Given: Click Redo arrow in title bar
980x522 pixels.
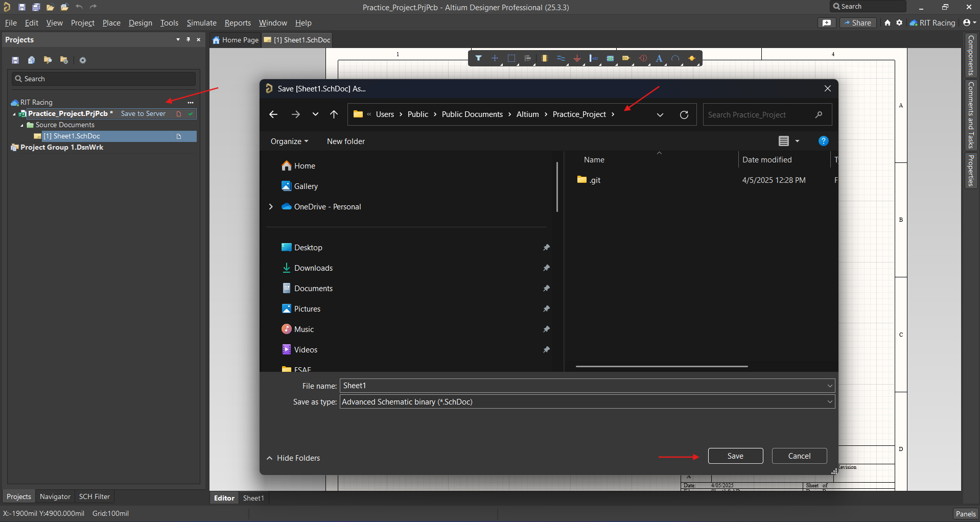Looking at the screenshot, I should (93, 7).
